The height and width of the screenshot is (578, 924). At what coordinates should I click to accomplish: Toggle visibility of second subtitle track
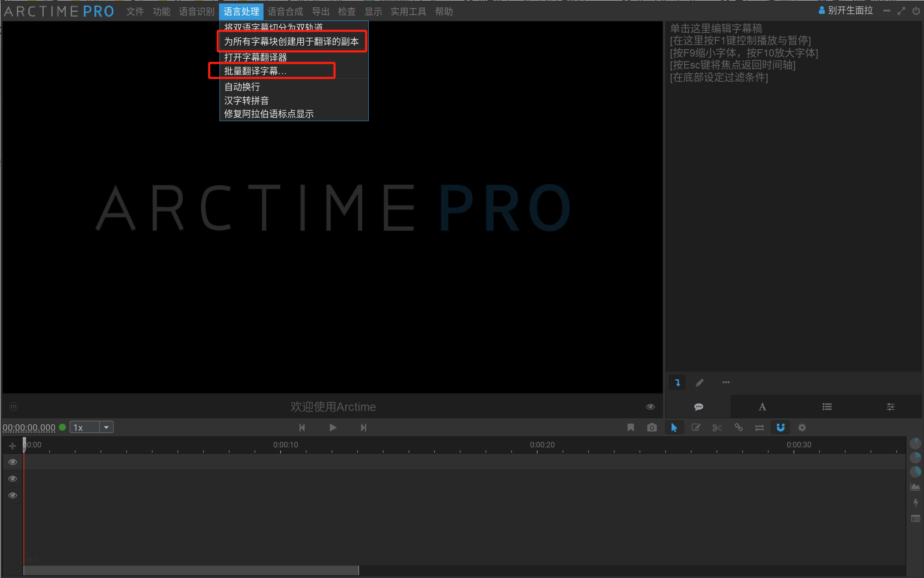coord(13,479)
